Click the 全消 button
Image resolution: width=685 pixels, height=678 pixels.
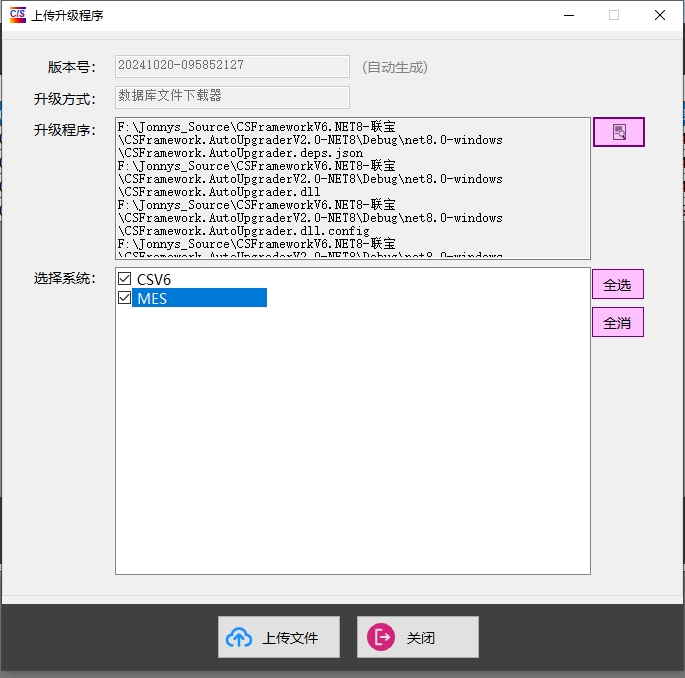coord(618,322)
